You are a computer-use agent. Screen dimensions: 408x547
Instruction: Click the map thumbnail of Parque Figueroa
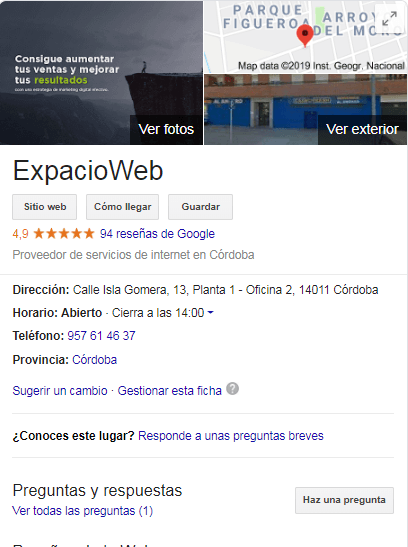[x=305, y=37]
